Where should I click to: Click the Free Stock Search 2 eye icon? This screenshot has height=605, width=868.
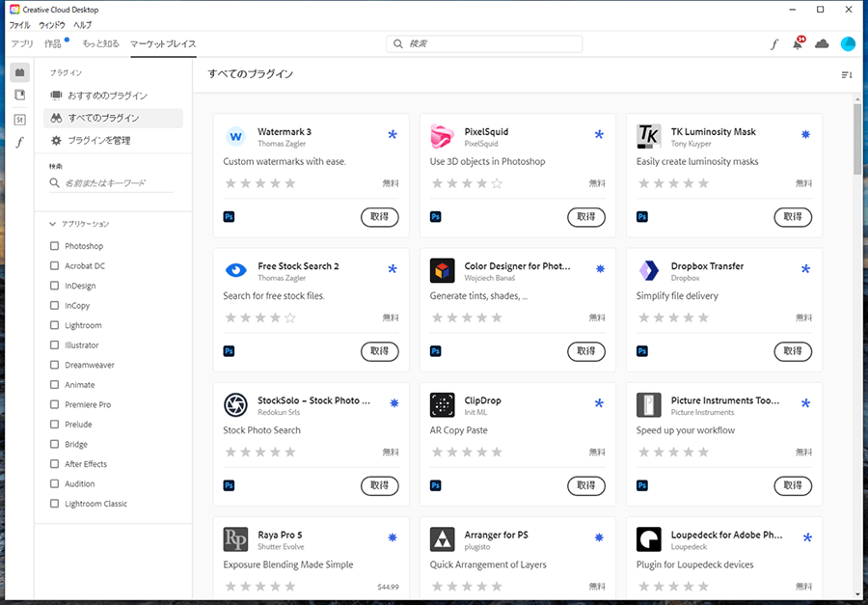[236, 270]
